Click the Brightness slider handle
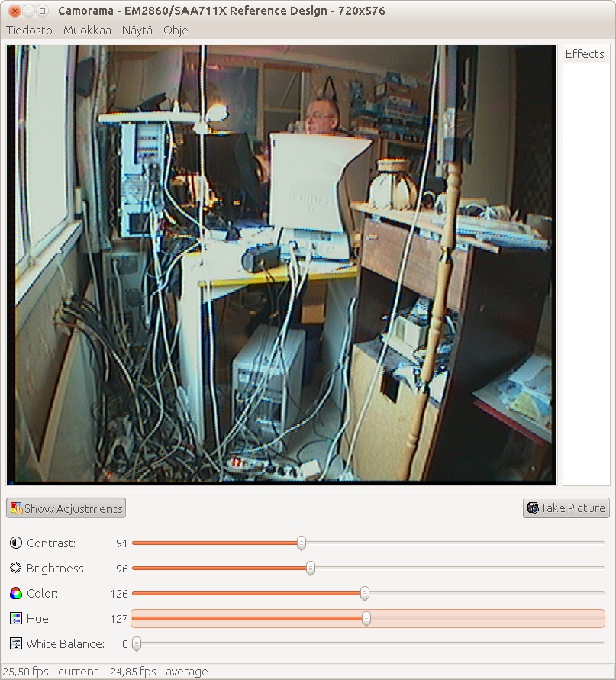This screenshot has width=616, height=680. (311, 568)
